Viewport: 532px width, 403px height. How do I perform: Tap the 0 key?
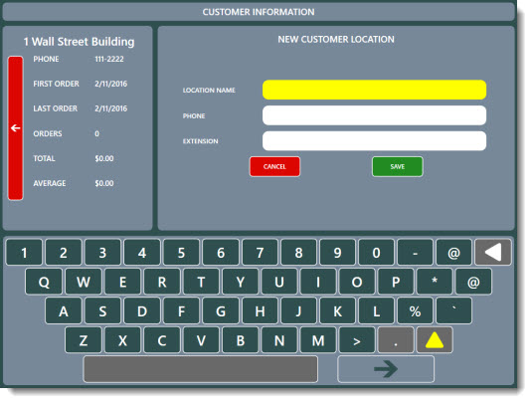(376, 253)
